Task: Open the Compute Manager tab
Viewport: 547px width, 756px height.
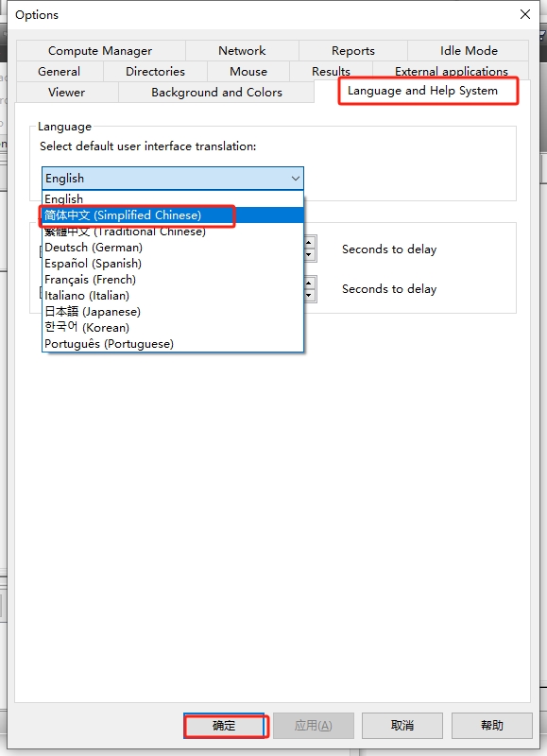Action: pos(100,51)
